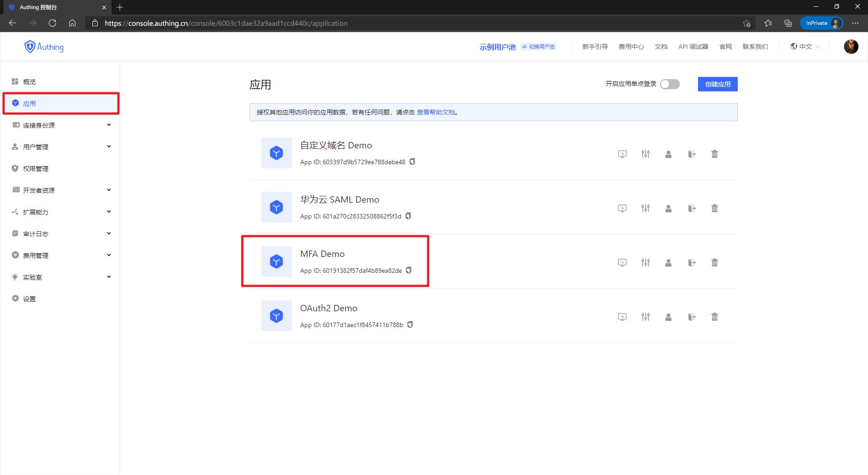Screen dimensions: 868x475
Task: Open the sliders settings icon for MFA Demo
Action: (646, 263)
